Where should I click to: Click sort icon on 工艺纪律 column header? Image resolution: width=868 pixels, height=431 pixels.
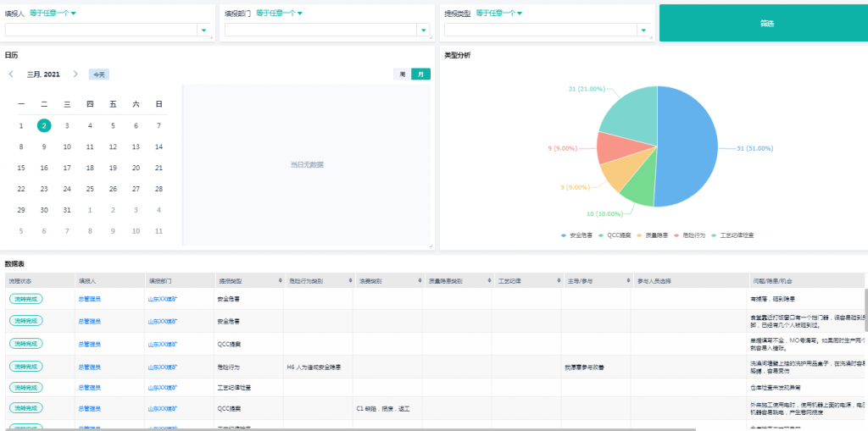(x=558, y=281)
